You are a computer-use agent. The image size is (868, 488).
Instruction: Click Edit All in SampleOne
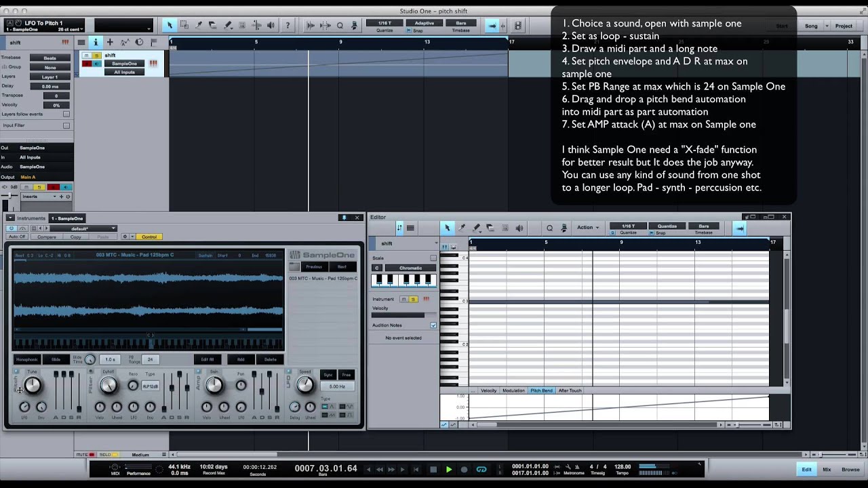point(208,359)
